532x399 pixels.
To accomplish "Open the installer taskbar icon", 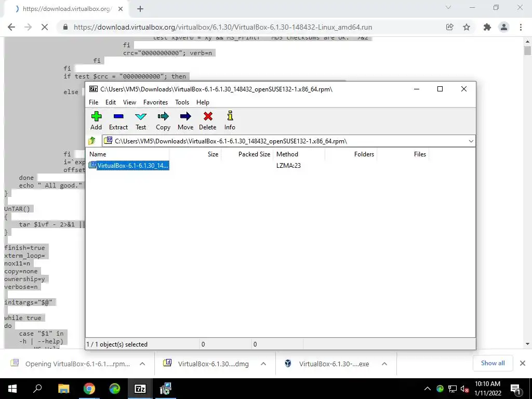I will pyautogui.click(x=166, y=389).
